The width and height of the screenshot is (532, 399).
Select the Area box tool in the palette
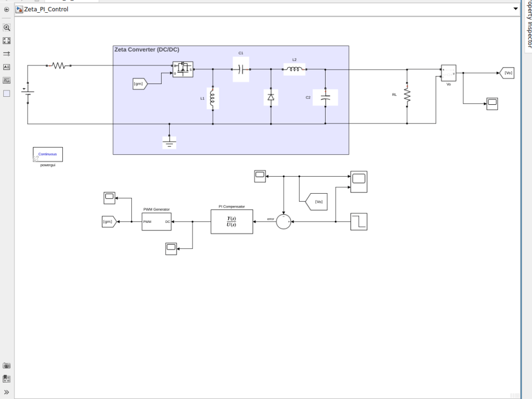tap(6, 93)
